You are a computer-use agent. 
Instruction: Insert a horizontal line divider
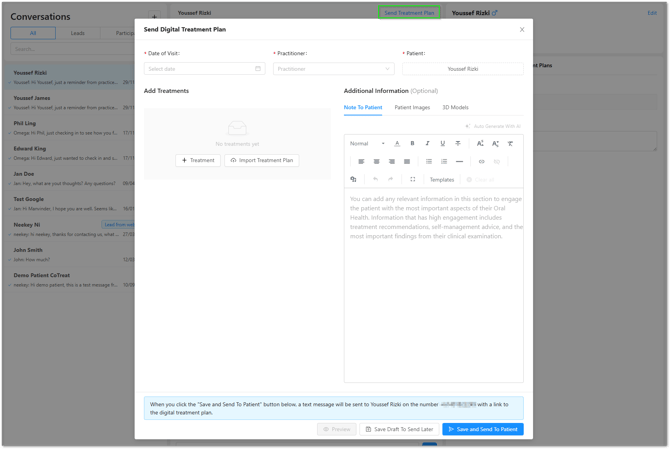pos(460,162)
